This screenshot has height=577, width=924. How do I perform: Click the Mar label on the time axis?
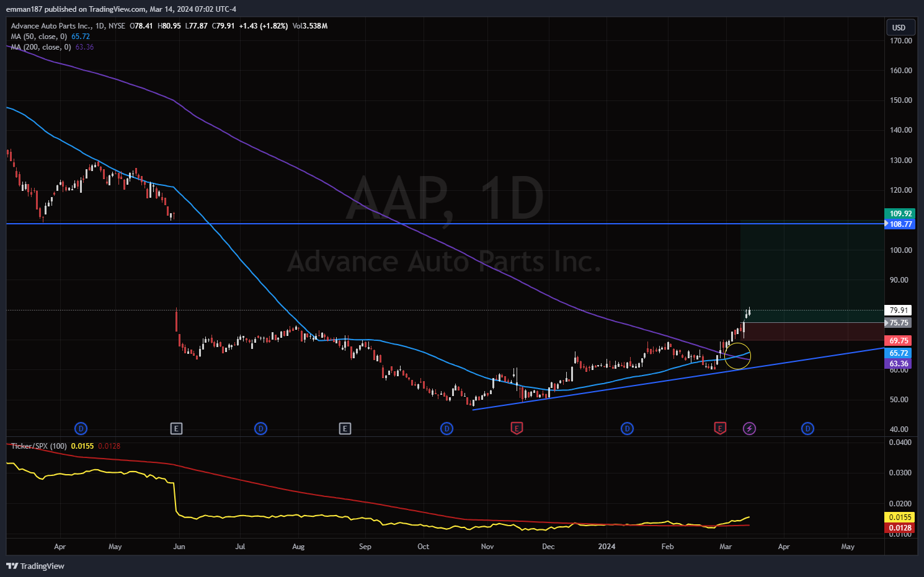click(x=726, y=547)
